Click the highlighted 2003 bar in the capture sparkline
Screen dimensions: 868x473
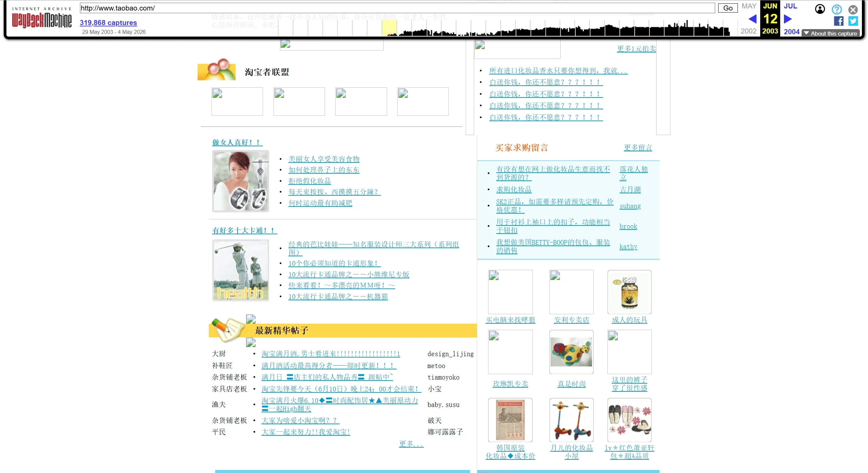(x=389, y=28)
